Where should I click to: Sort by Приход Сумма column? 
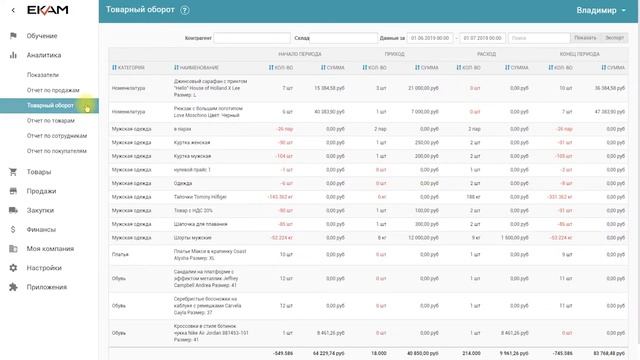tap(427, 67)
